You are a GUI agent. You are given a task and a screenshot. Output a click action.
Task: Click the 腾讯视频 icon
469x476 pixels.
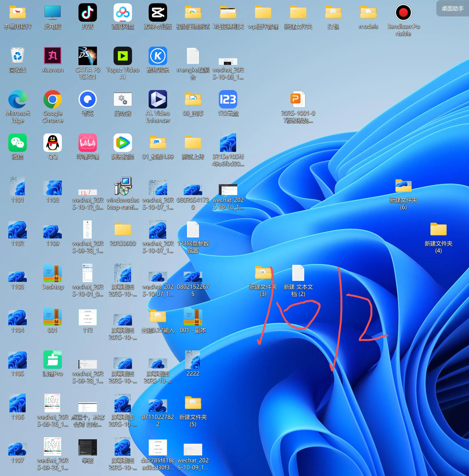pyautogui.click(x=123, y=143)
